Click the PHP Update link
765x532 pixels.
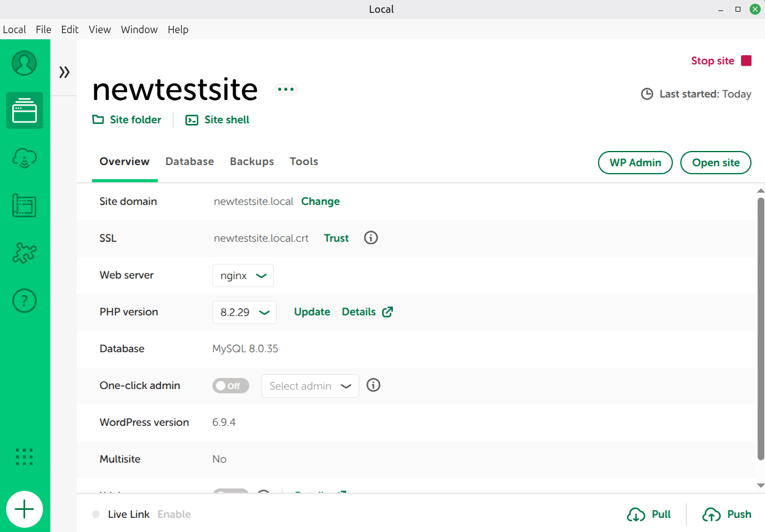tap(312, 312)
